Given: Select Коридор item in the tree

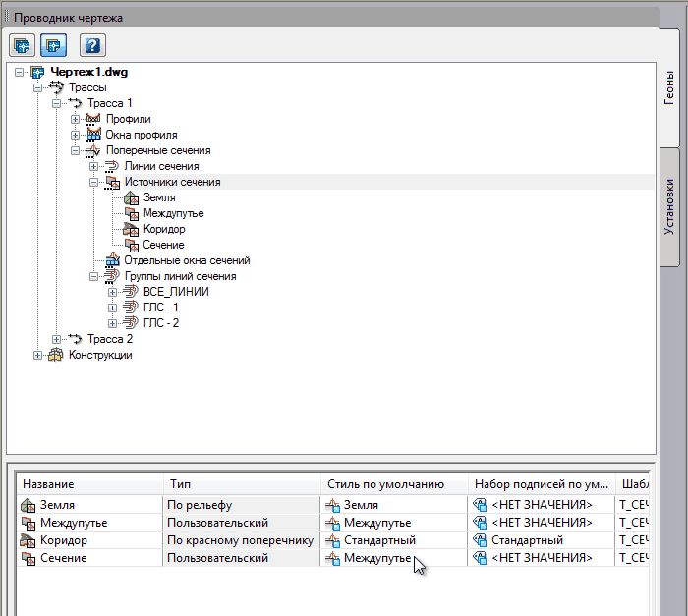Looking at the screenshot, I should [x=163, y=229].
